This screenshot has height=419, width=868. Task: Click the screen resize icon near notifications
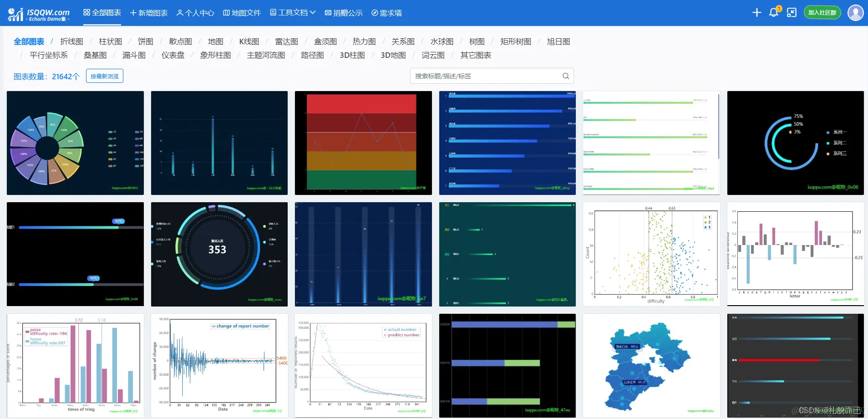coord(792,12)
